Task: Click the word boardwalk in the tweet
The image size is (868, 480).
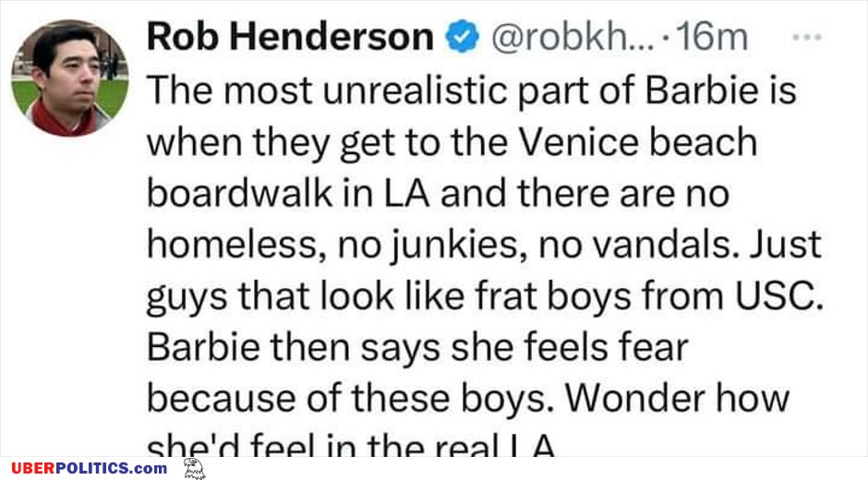Action: [240, 193]
